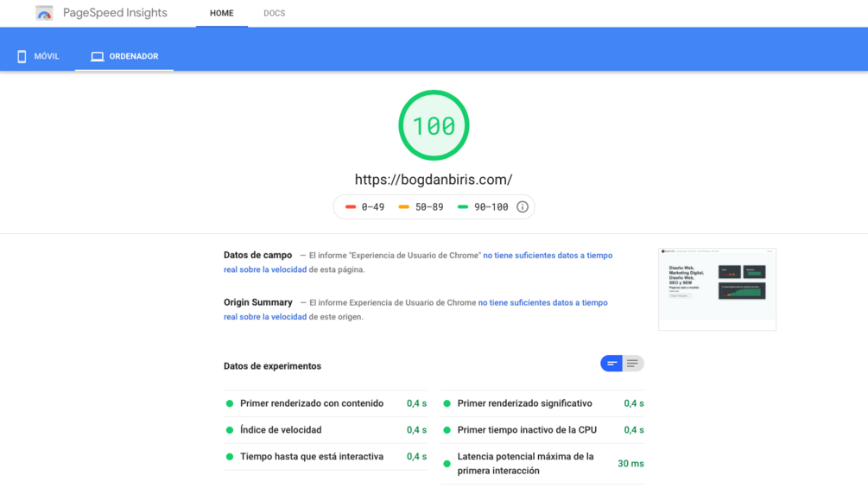Screen dimensions: 868x488
Task: Switch to the compact metrics view toggle
Action: point(611,364)
